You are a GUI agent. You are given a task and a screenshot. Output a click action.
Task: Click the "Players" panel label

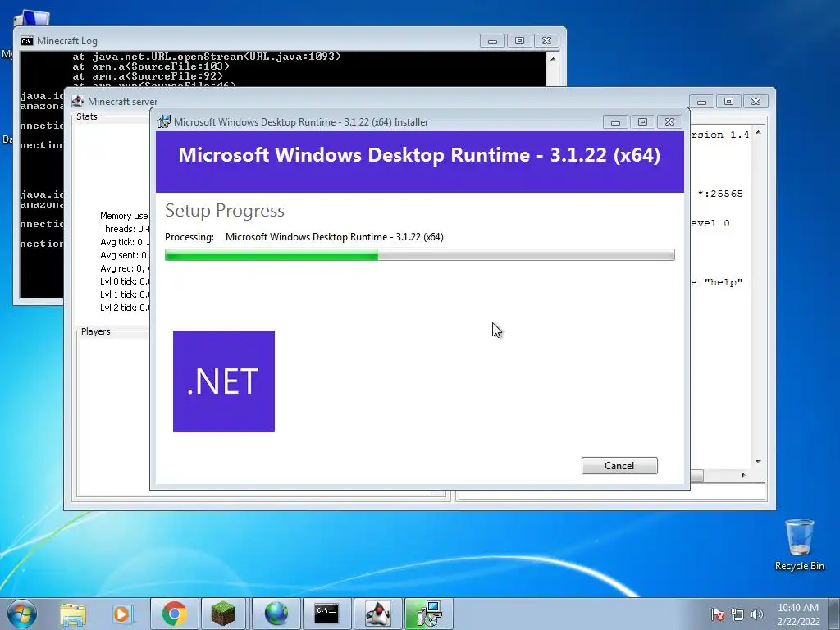[95, 331]
